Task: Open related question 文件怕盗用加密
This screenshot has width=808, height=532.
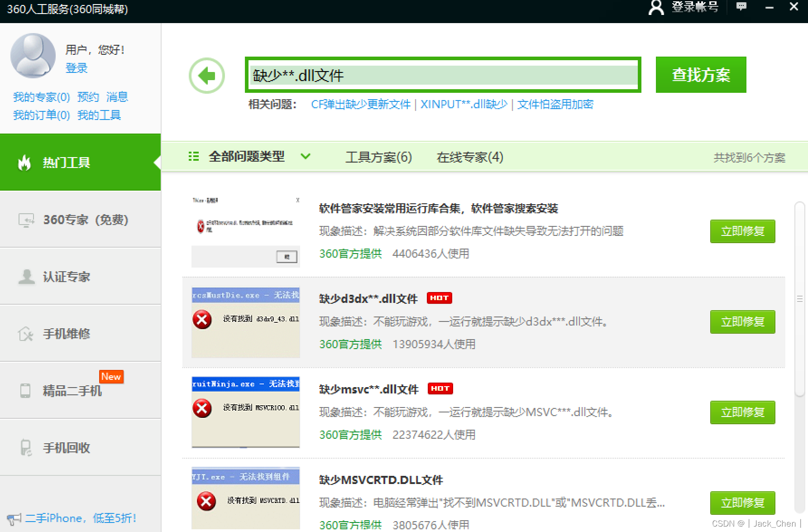Action: pyautogui.click(x=555, y=105)
